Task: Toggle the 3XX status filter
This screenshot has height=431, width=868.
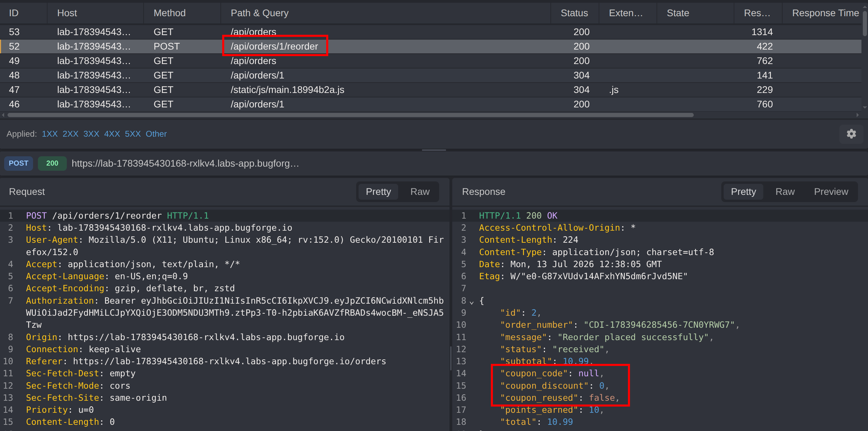Action: pyautogui.click(x=91, y=134)
